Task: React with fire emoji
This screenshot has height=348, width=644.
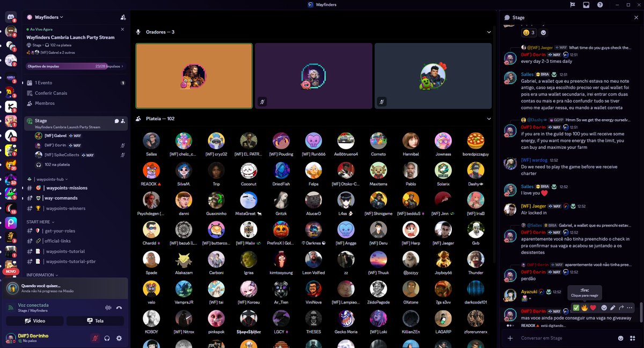Action: 584,308
